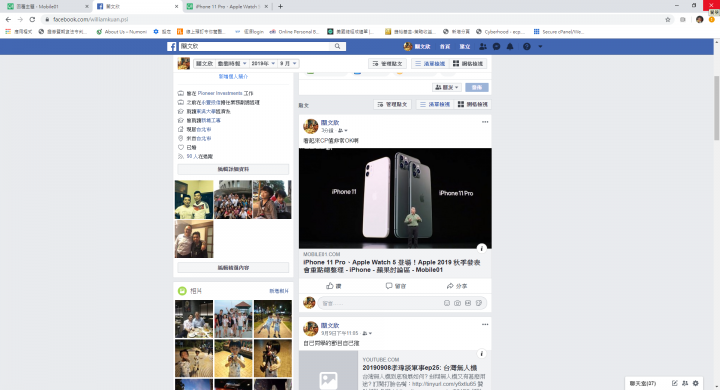
Task: Open the audience selector on the YouTube post
Action: 367,333
